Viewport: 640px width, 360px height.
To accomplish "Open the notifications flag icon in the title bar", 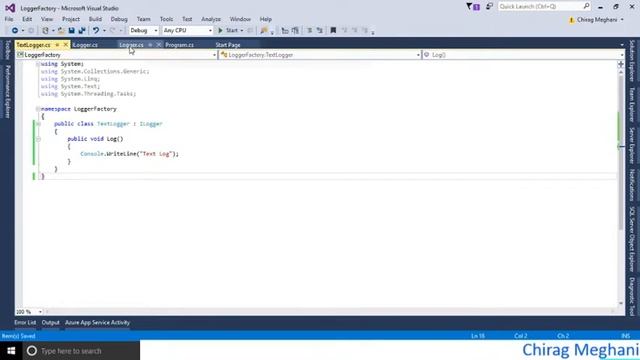I will (x=473, y=7).
